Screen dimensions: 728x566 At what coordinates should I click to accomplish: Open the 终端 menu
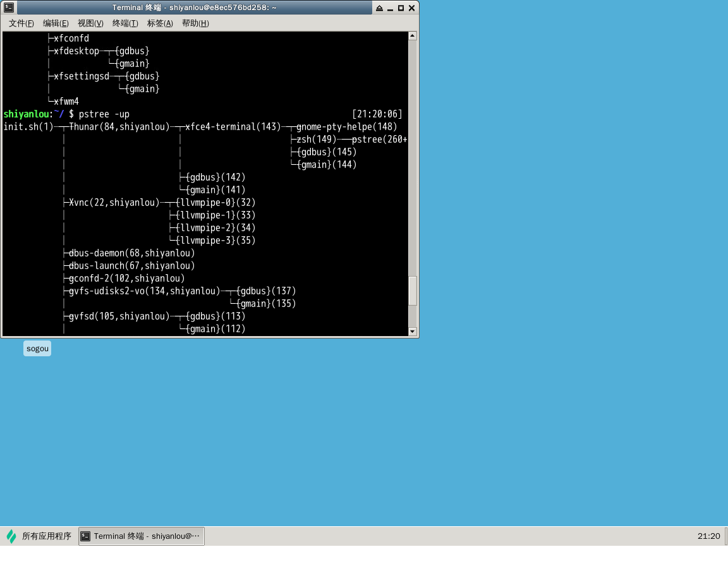[124, 23]
